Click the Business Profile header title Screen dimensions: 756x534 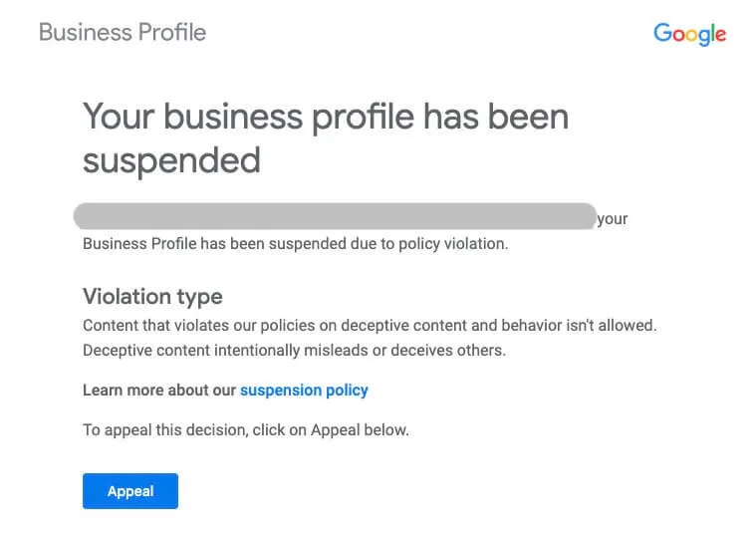(x=123, y=32)
